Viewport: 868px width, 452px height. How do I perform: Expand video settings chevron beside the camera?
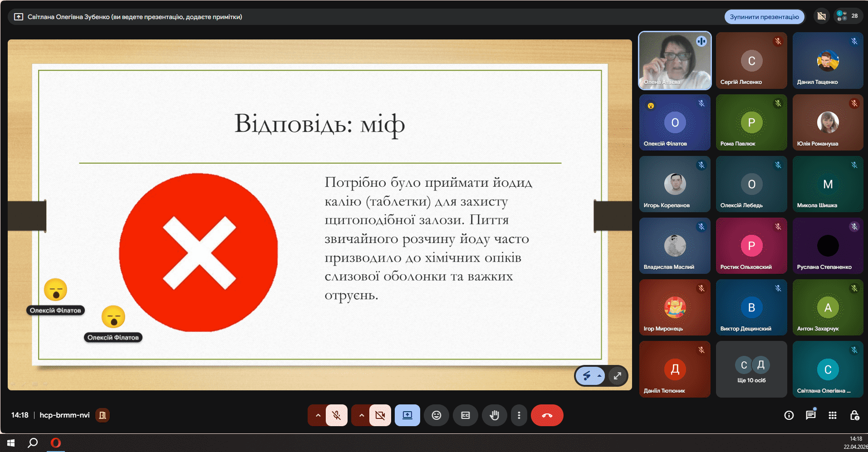tap(361, 415)
